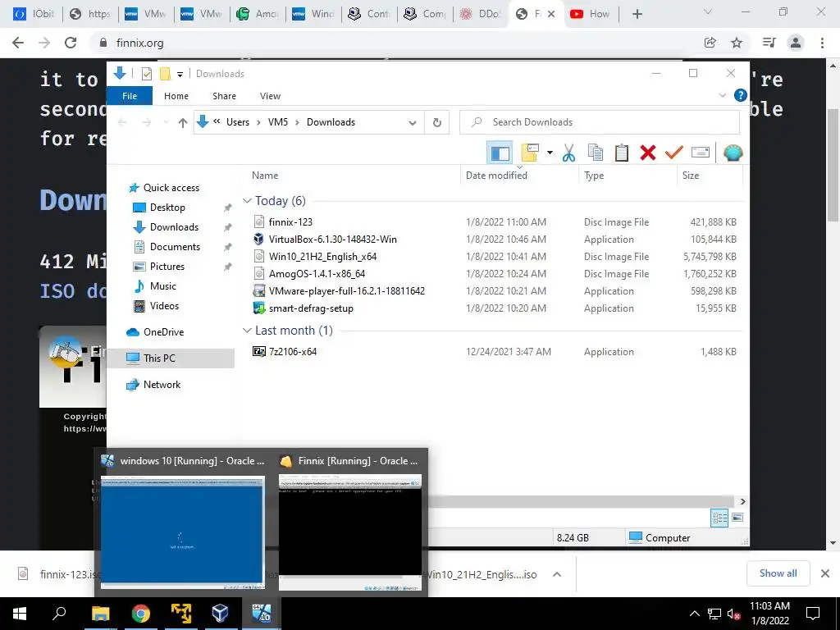Open the Home ribbon tab
The width and height of the screenshot is (840, 630).
(x=176, y=96)
